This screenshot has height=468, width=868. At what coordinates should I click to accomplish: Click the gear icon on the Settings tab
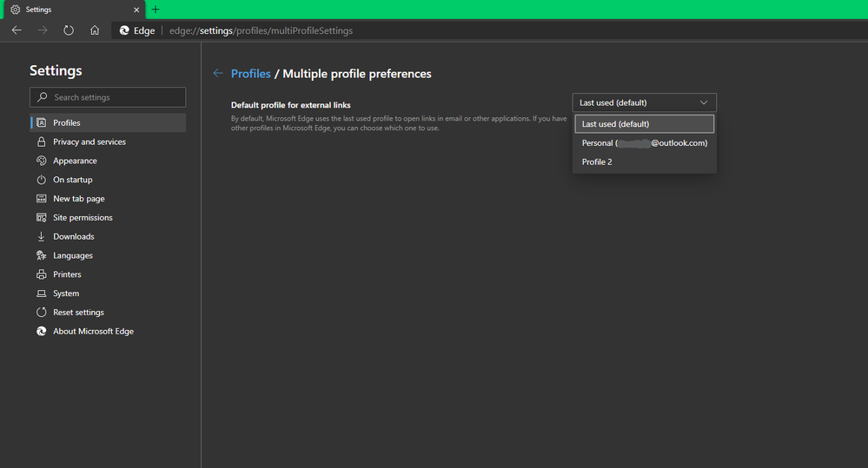pos(16,10)
